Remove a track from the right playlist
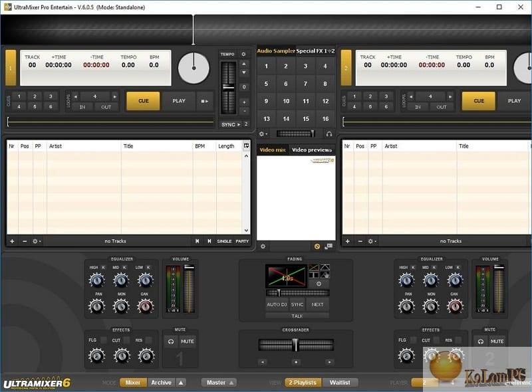 (x=360, y=241)
